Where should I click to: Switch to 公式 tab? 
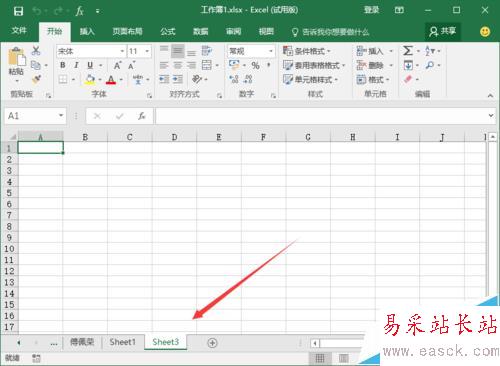pos(168,32)
